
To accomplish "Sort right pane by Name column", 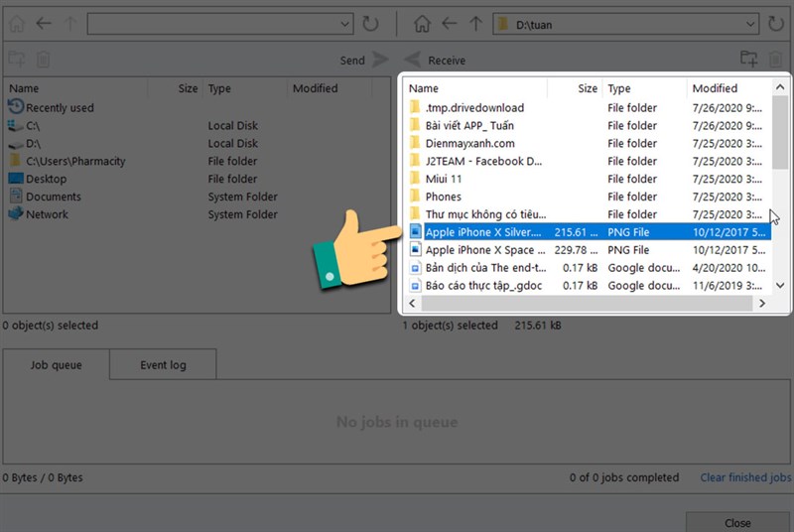I will 424,88.
